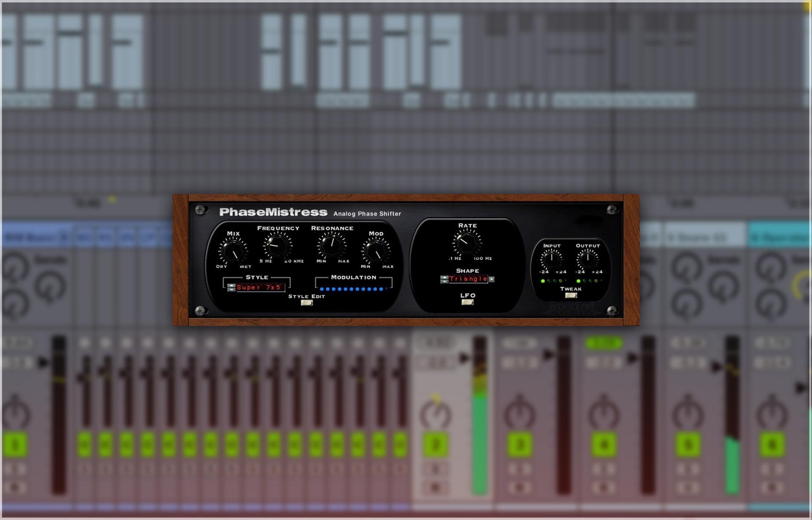This screenshot has width=812, height=520.
Task: Step Style preset down with lower arrow
Action: pos(231,290)
